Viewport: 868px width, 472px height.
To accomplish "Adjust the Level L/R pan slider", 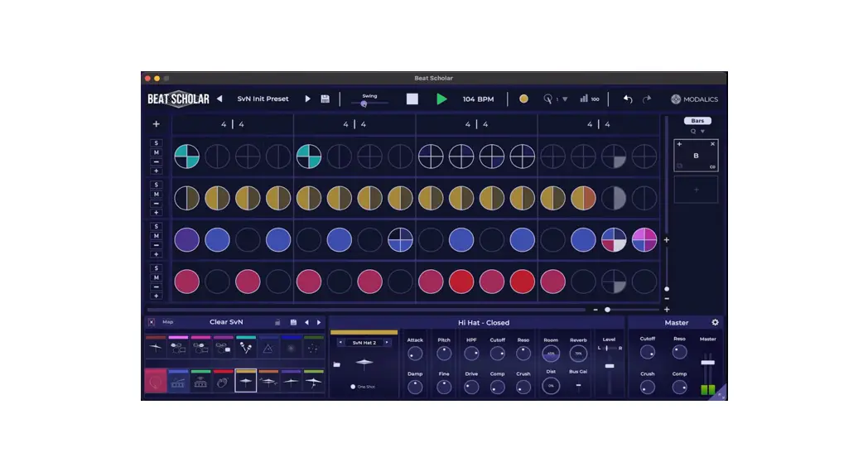I will tap(609, 348).
